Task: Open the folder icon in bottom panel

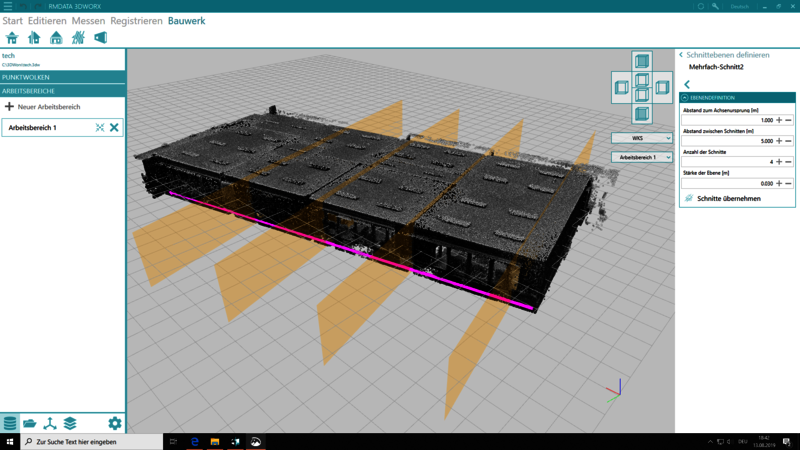Action: tap(30, 424)
